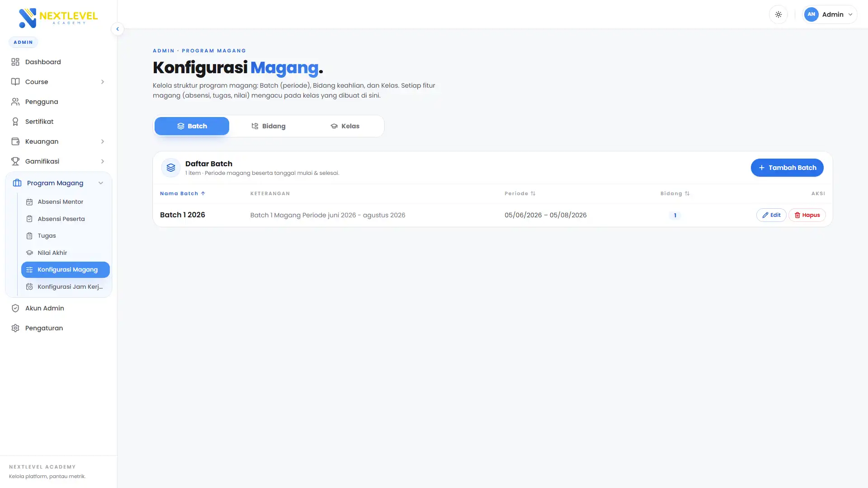Screen dimensions: 868x488
Task: Switch to the Bidang tab
Action: tap(268, 126)
